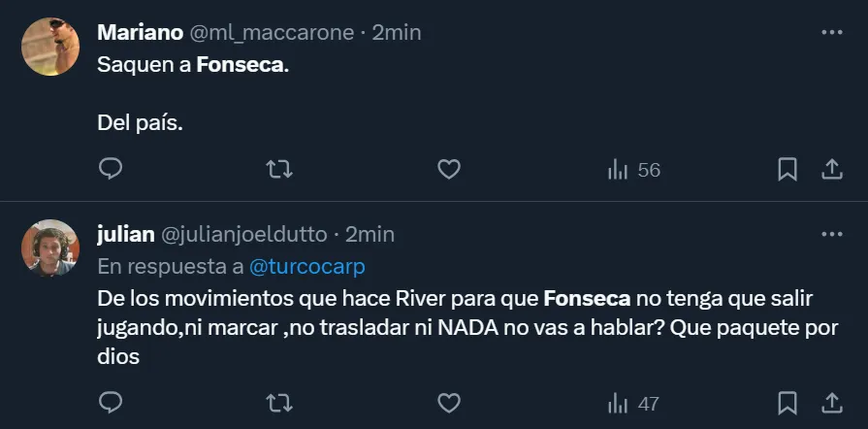Click julian's profile picture

coord(50,248)
